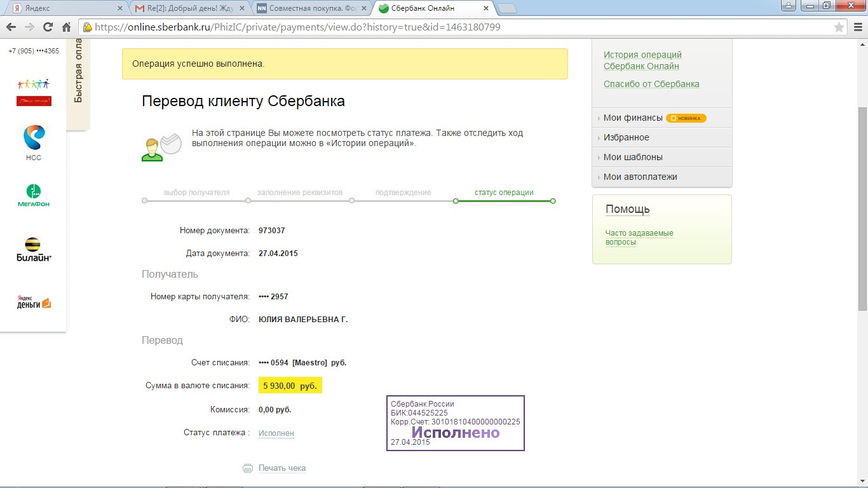Image resolution: width=868 pixels, height=488 pixels.
Task: Open История операций Сбербанк Онлайн link
Action: [x=642, y=60]
